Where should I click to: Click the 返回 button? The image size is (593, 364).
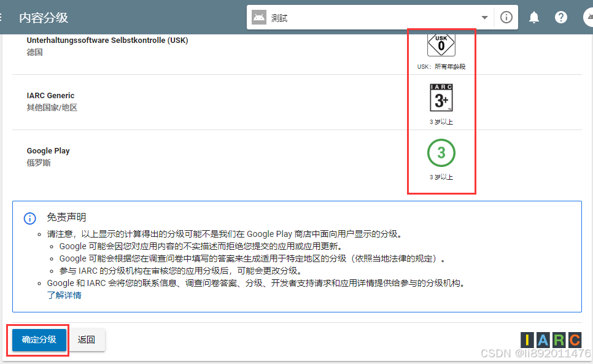click(86, 340)
